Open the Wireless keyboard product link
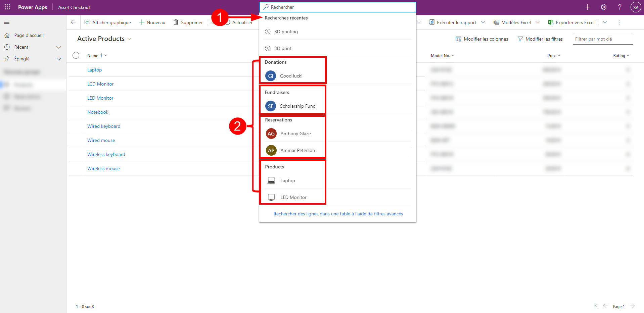 pyautogui.click(x=106, y=154)
